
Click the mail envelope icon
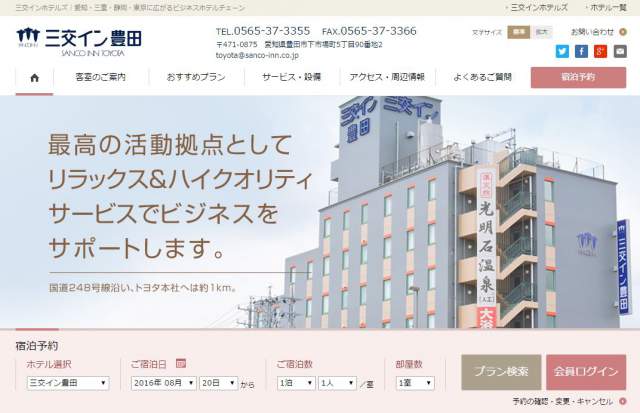(x=620, y=51)
